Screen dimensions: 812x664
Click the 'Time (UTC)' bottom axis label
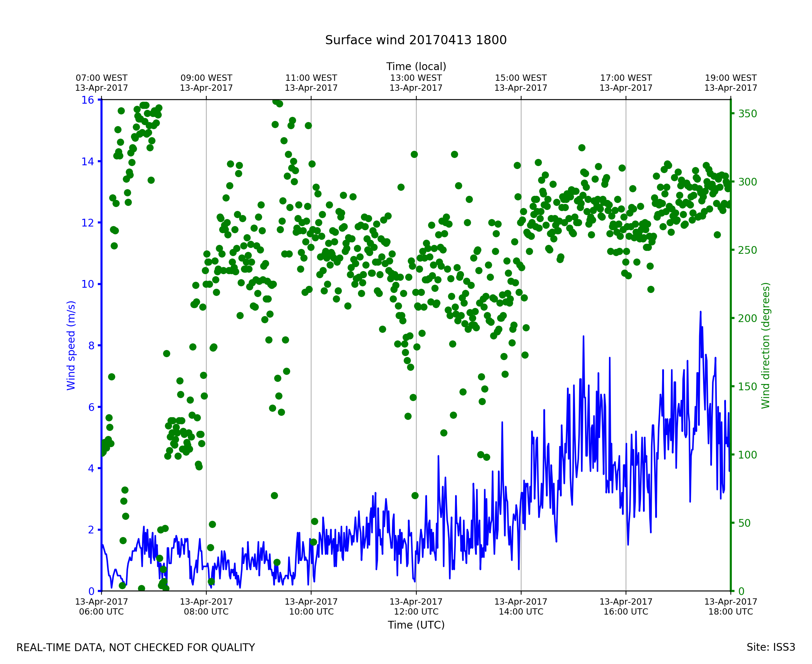pyautogui.click(x=416, y=625)
